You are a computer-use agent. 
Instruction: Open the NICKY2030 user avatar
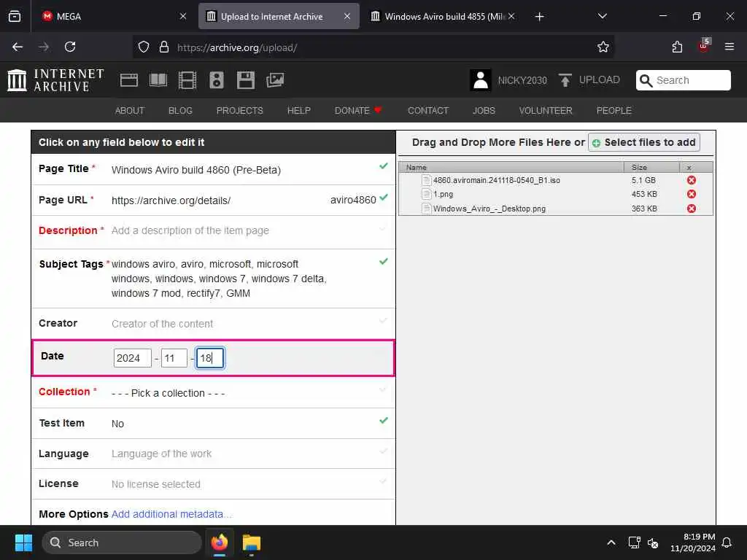tap(481, 80)
